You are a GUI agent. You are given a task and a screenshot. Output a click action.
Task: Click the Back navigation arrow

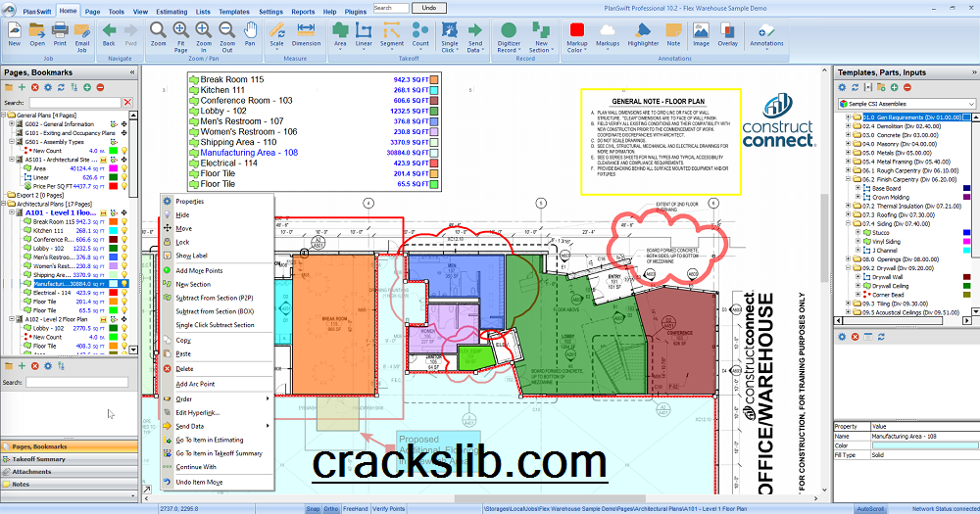click(x=109, y=29)
